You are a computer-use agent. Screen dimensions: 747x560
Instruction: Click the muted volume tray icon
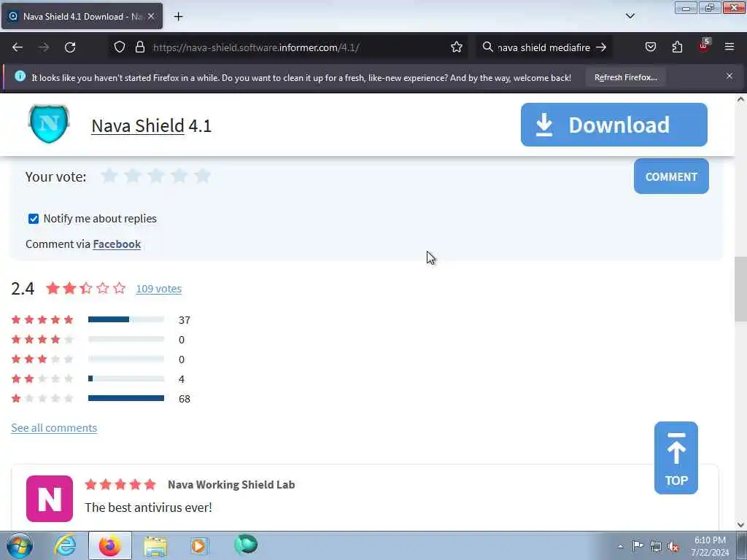pyautogui.click(x=673, y=547)
